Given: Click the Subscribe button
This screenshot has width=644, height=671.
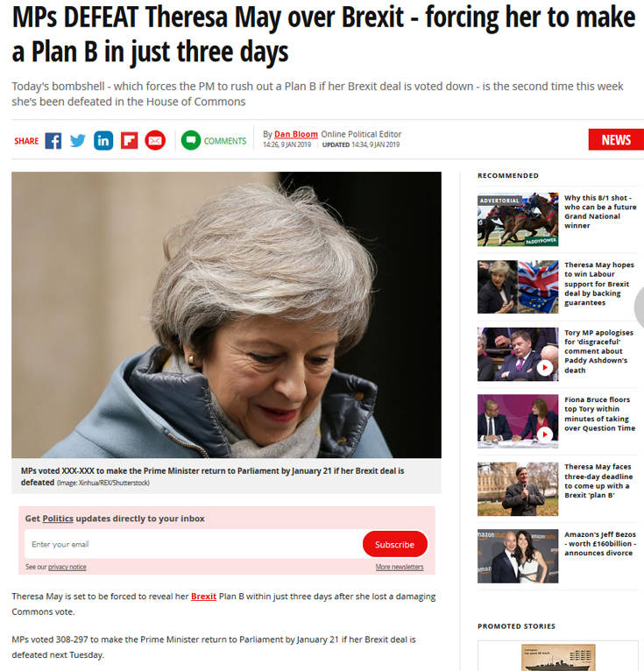Looking at the screenshot, I should [394, 544].
